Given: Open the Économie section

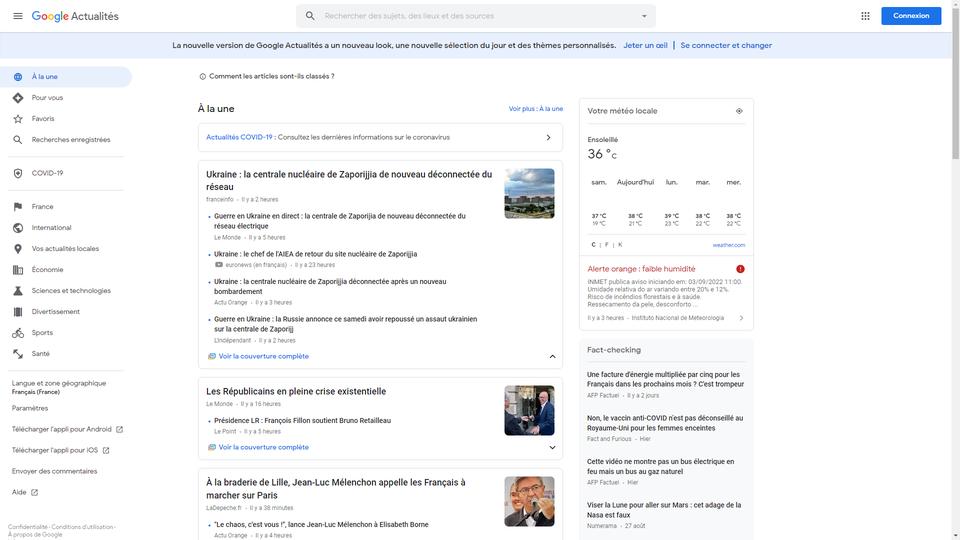Looking at the screenshot, I should click(66, 270).
